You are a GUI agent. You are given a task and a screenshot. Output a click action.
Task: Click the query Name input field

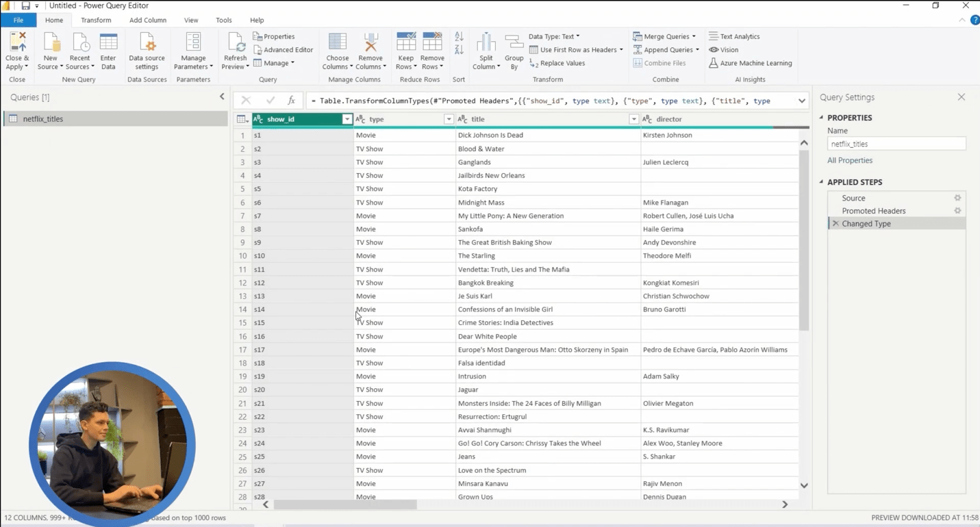click(x=896, y=144)
